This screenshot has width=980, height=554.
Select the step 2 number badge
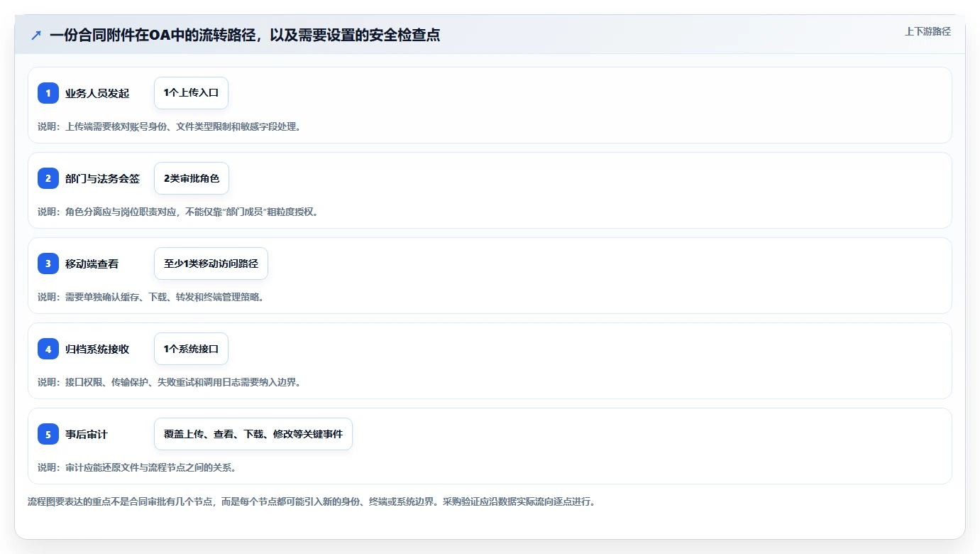pyautogui.click(x=48, y=178)
